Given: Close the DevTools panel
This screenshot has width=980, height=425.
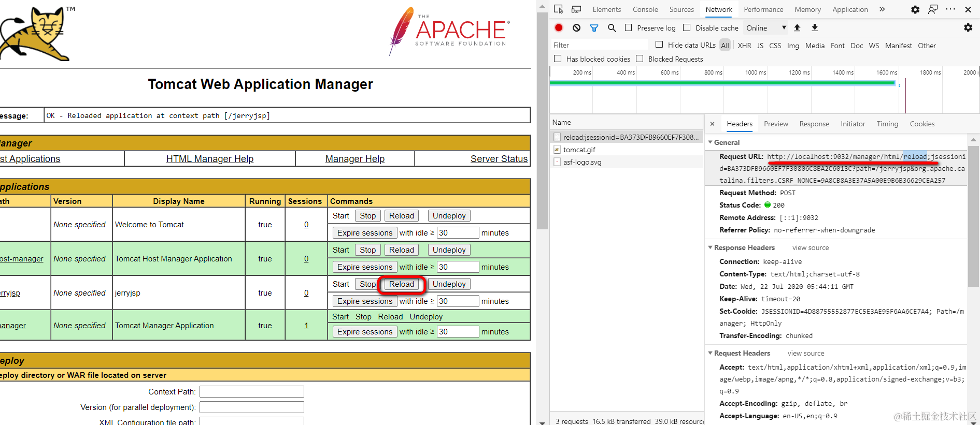Looking at the screenshot, I should [968, 9].
